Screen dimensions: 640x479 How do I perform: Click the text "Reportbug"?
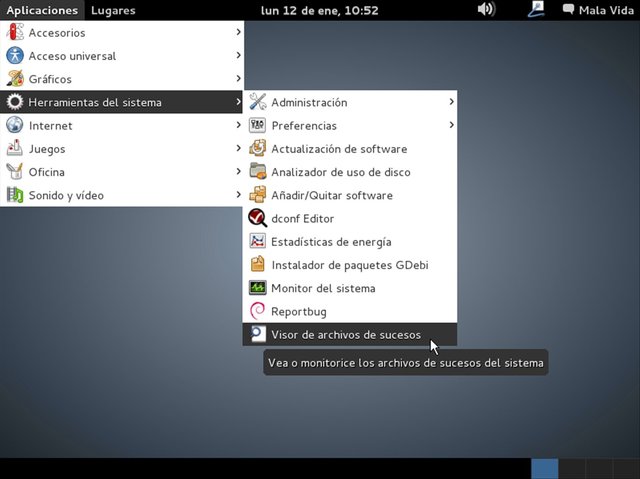point(299,312)
